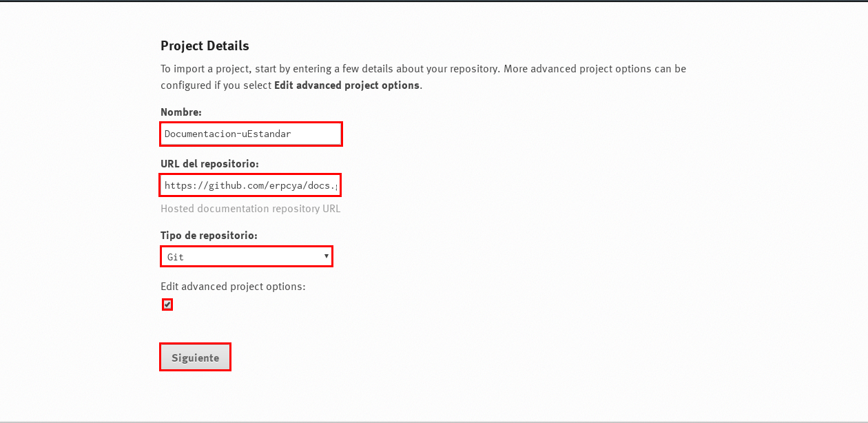The image size is (868, 423).
Task: Click the "Hosted documentation repository URL" help text
Action: click(x=250, y=208)
